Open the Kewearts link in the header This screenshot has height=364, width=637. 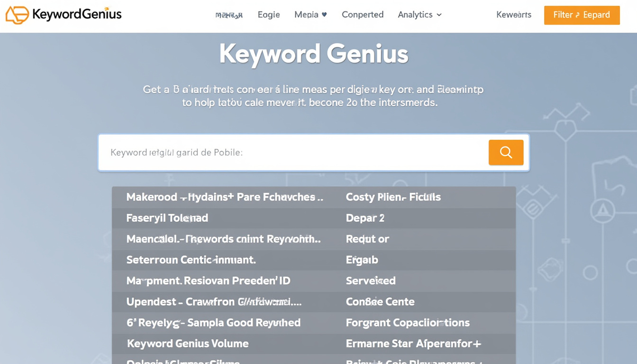[514, 15]
